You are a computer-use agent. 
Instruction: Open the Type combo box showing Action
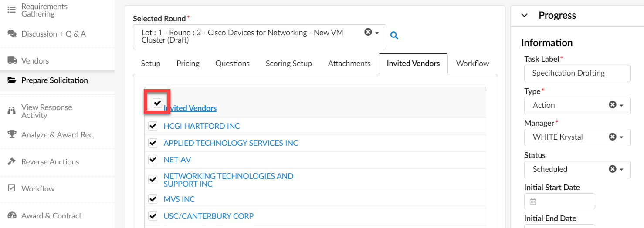point(577,105)
